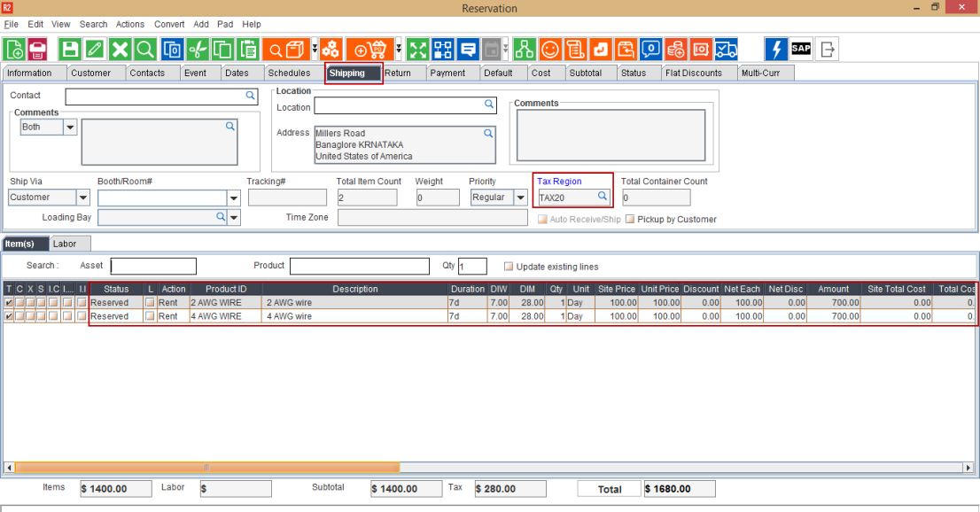Open the Ship Via dropdown
This screenshot has height=512, width=980.
tap(83, 198)
